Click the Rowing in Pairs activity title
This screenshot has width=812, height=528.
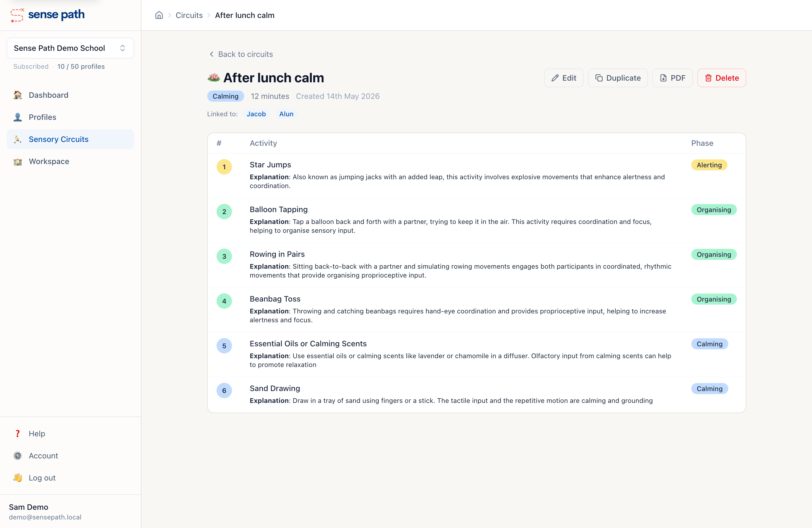coord(277,254)
